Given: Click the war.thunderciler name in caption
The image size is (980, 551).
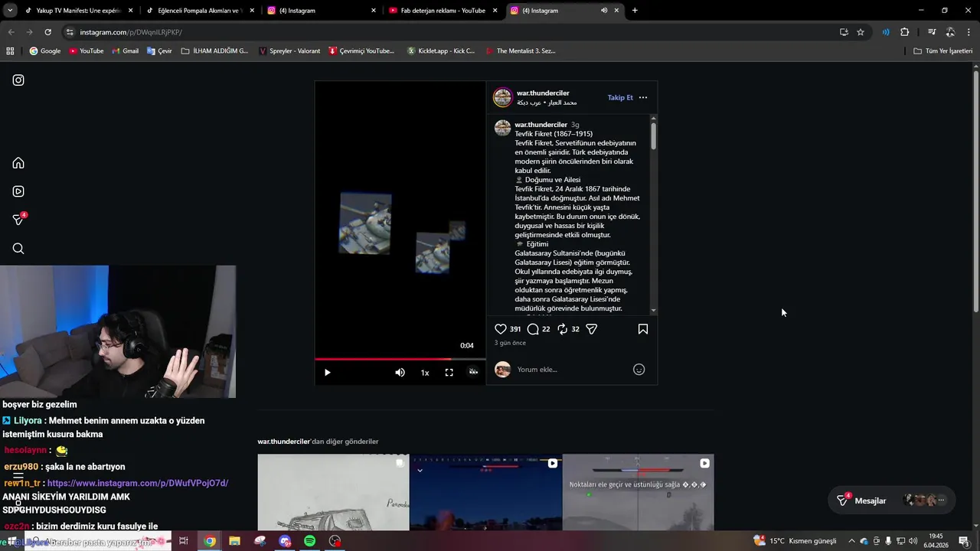Looking at the screenshot, I should tap(541, 125).
